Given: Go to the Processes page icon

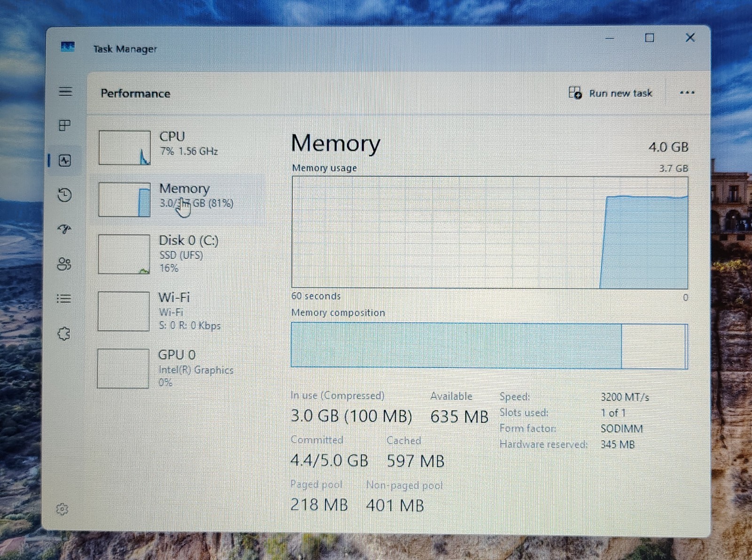Looking at the screenshot, I should pyautogui.click(x=65, y=125).
